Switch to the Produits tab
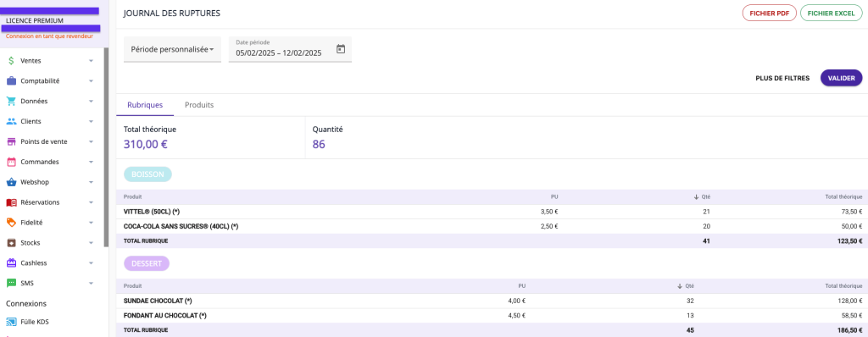Viewport: 868px width, 337px height. tap(199, 105)
